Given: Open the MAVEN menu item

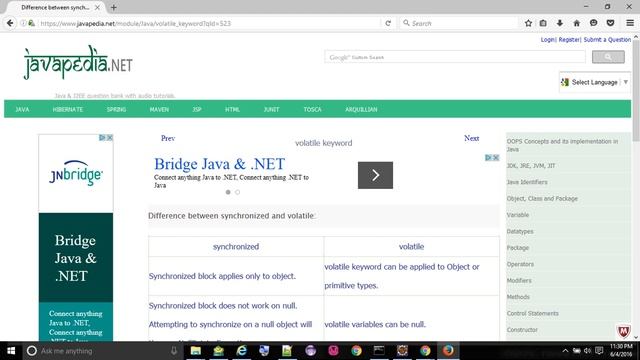Looking at the screenshot, I should point(159,109).
